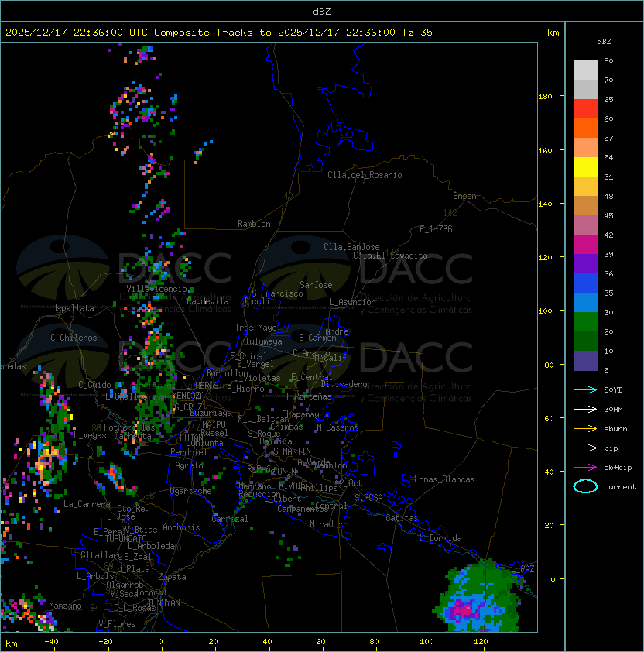Screen dimensions: 644x652
Task: Click the eb+bip magenta arrow legend icon
Action: coord(585,468)
